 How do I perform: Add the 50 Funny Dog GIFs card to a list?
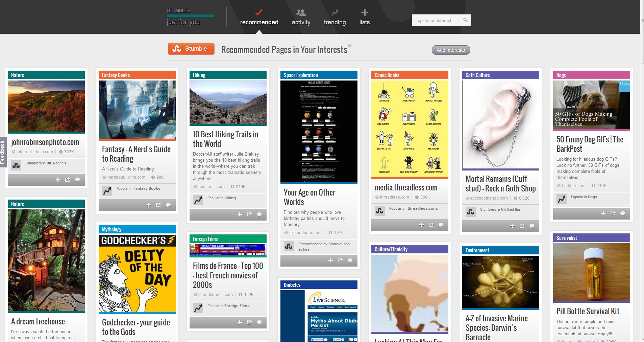[603, 213]
